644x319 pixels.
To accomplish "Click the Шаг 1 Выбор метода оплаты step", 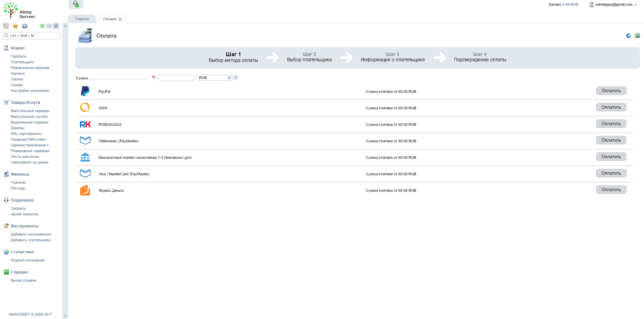I will pos(233,57).
